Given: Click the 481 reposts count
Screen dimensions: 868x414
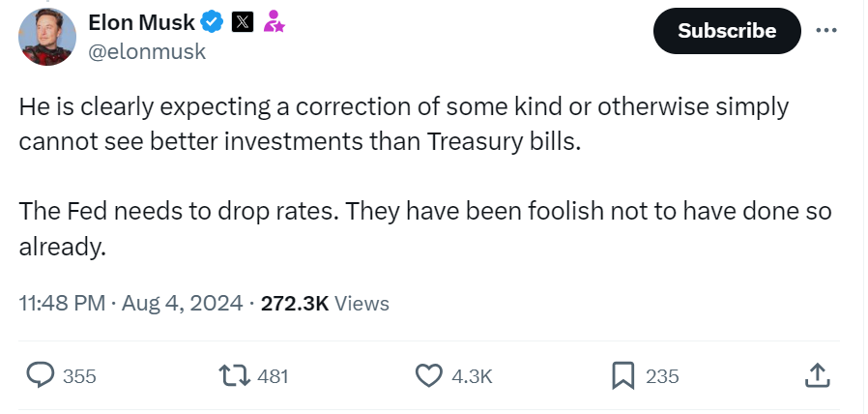Looking at the screenshot, I should click(x=274, y=376).
